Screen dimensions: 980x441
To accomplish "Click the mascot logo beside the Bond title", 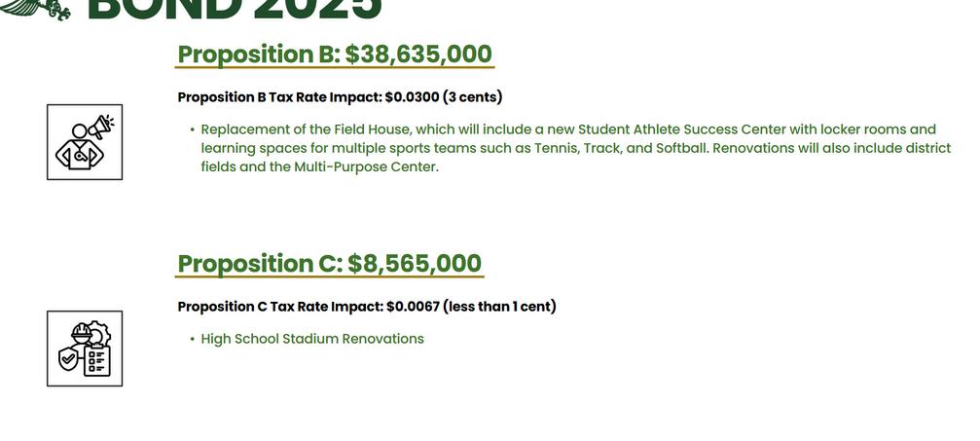I will click(x=40, y=9).
